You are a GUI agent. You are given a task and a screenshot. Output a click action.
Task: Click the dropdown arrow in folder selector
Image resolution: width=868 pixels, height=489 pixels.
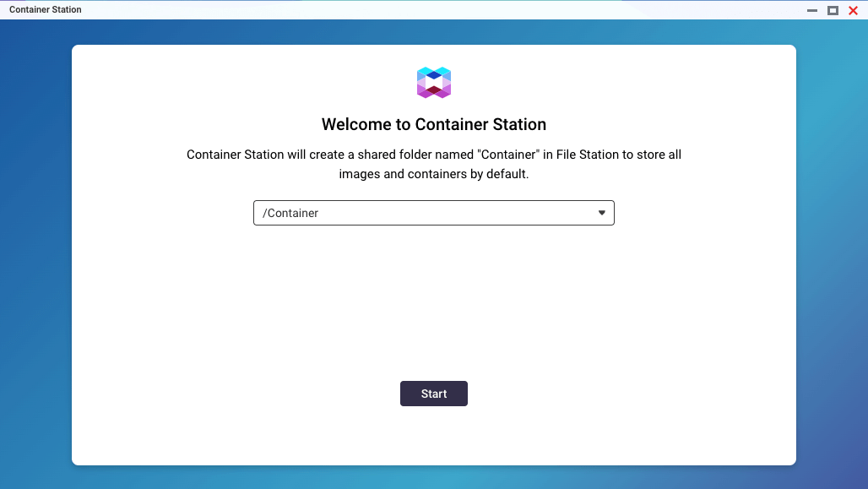click(x=602, y=213)
